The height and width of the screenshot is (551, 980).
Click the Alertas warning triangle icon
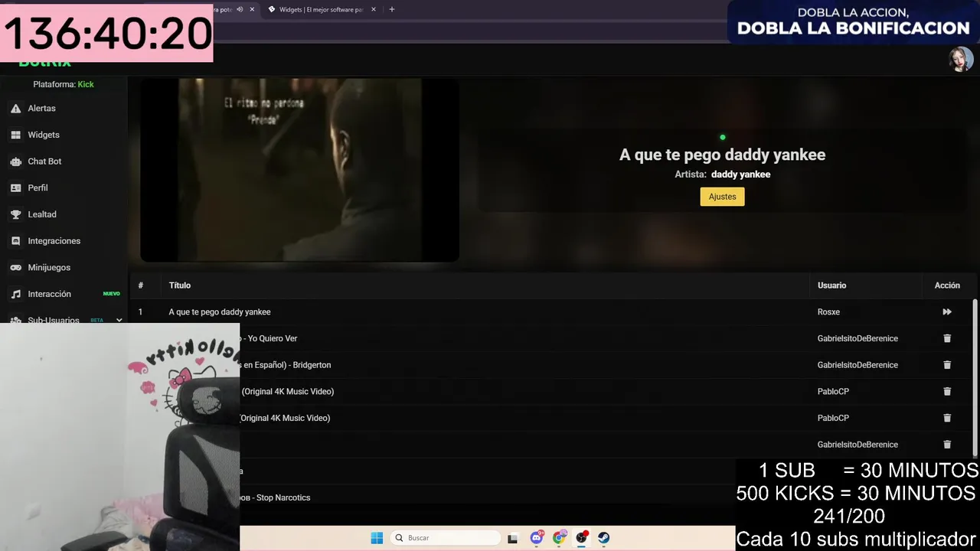point(15,109)
